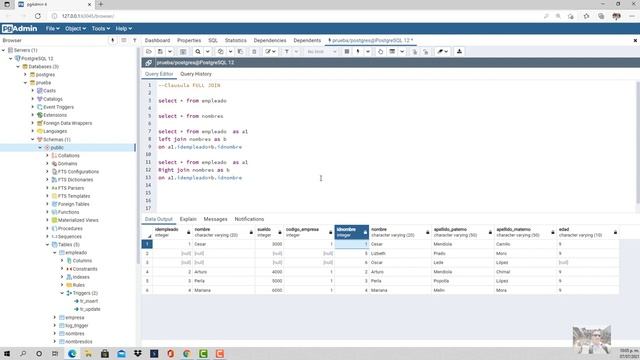Screen dimensions: 640x360
Task: Expand the postgres database node
Action: click(x=25, y=75)
